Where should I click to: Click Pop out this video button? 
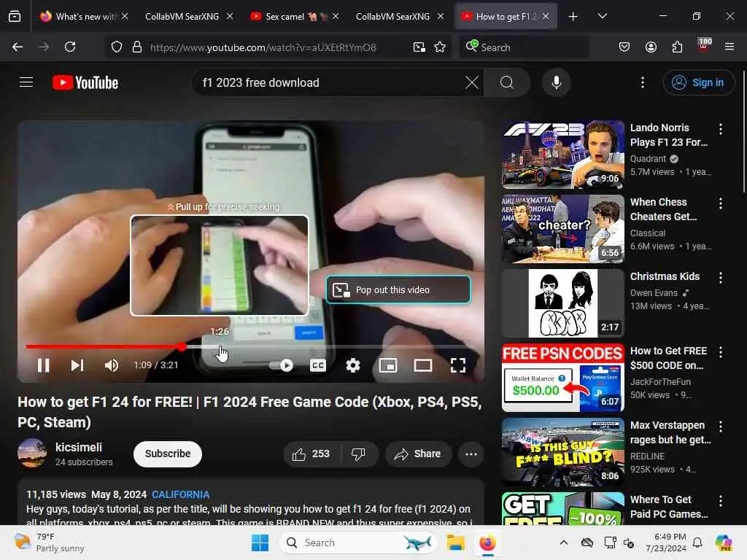398,289
